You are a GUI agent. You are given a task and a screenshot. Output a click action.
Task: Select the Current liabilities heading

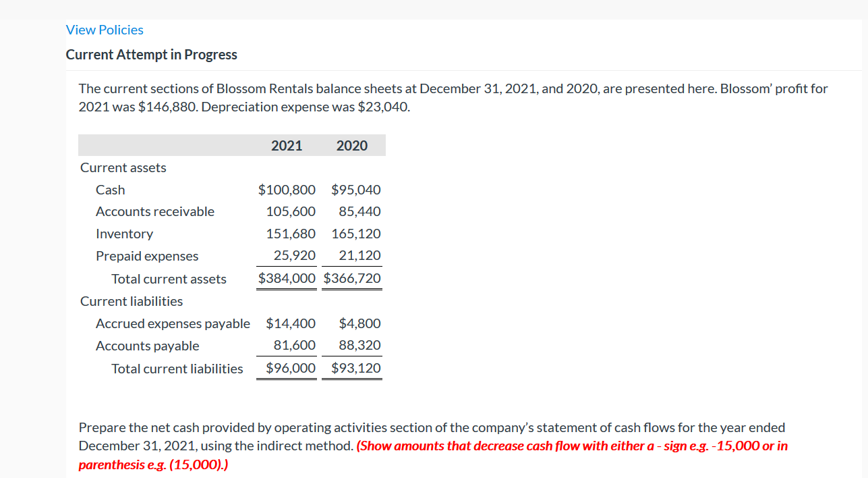[x=132, y=301]
